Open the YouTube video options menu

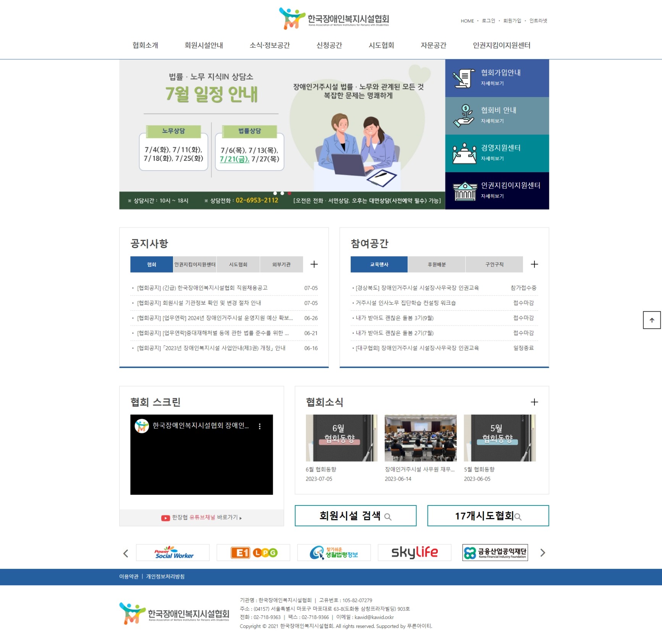pyautogui.click(x=260, y=426)
